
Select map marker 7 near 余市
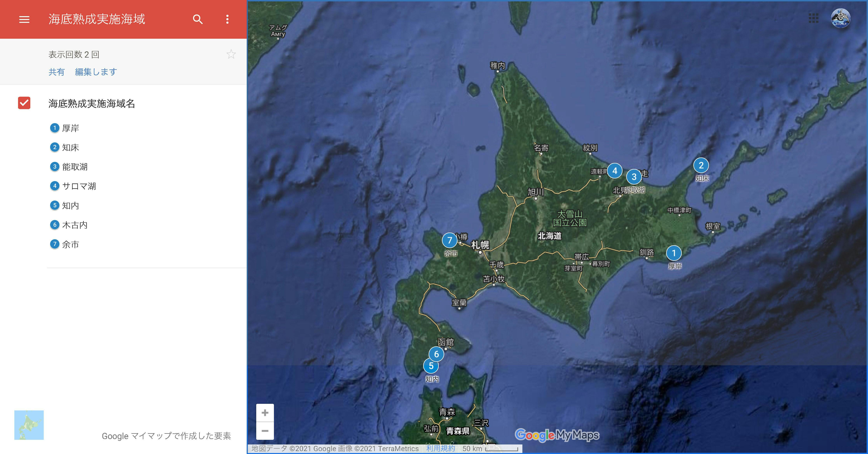(450, 240)
